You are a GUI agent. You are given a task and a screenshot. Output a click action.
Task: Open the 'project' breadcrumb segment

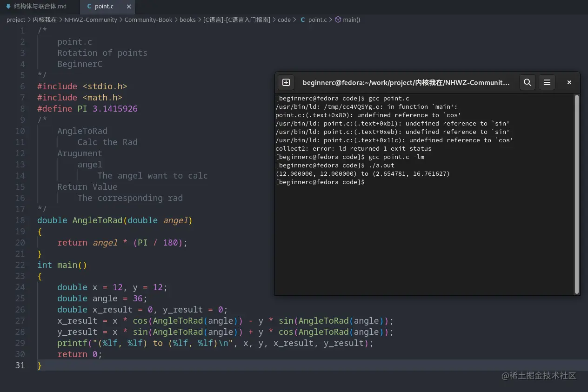tap(16, 20)
